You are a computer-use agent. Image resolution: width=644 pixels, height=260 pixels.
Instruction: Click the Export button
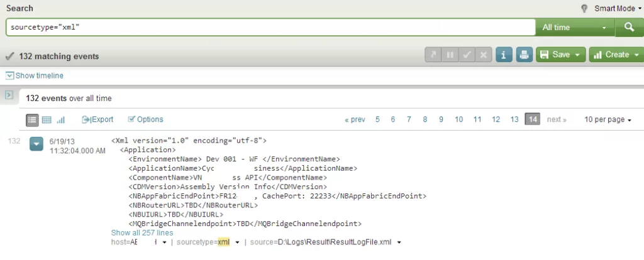97,119
